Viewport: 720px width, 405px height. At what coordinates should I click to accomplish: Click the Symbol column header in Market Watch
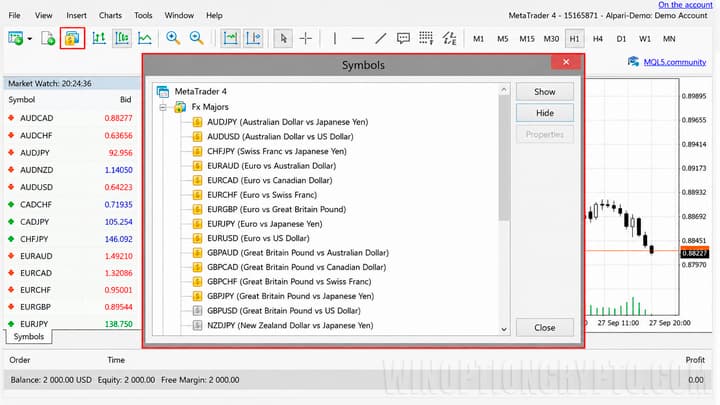click(22, 100)
